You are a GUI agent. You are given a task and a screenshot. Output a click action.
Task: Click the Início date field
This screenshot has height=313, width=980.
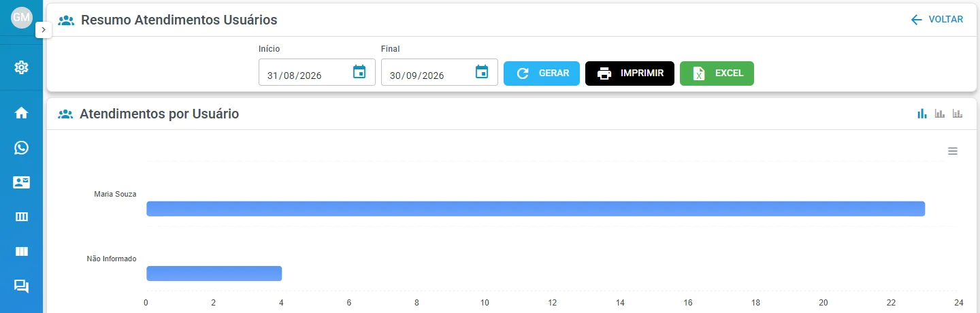pyautogui.click(x=317, y=72)
